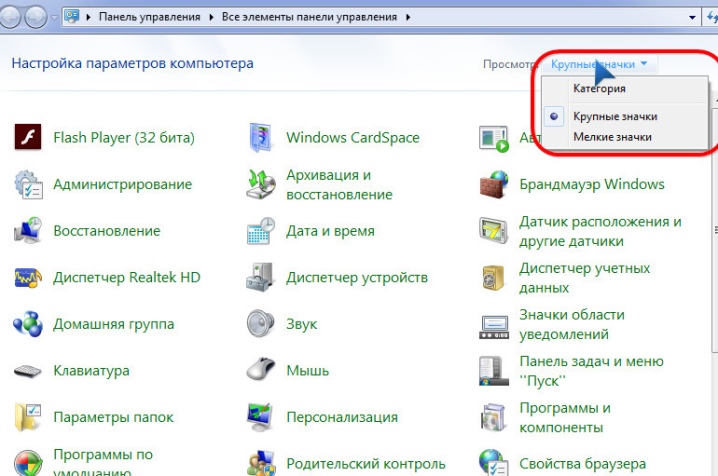Open the Персонализация monitor icon
Image resolution: width=718 pixels, height=476 pixels.
260,417
